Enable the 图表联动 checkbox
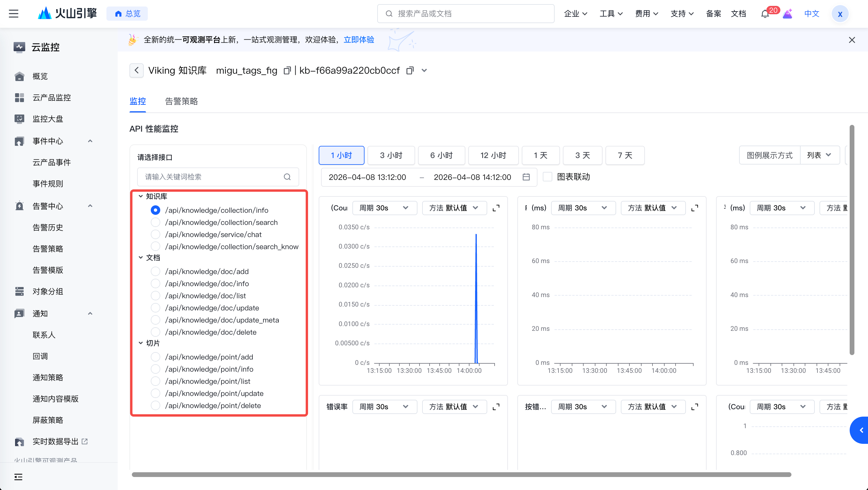868x490 pixels. tap(548, 177)
